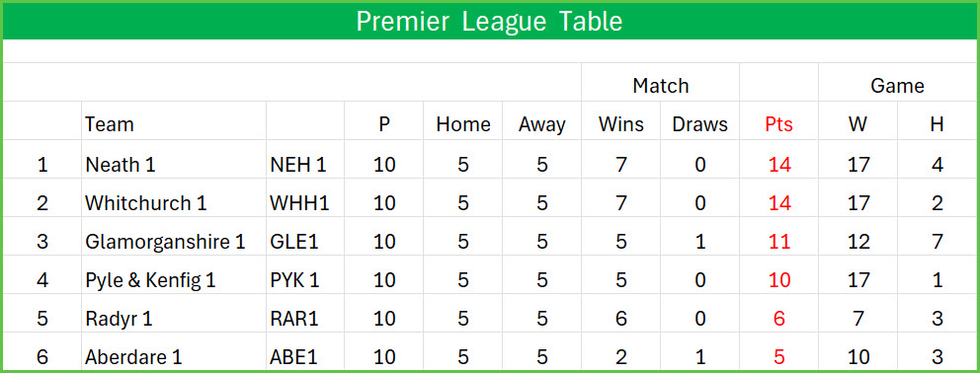Select Glamorganshire's 11 points cell
This screenshot has width=980, height=373.
click(778, 242)
